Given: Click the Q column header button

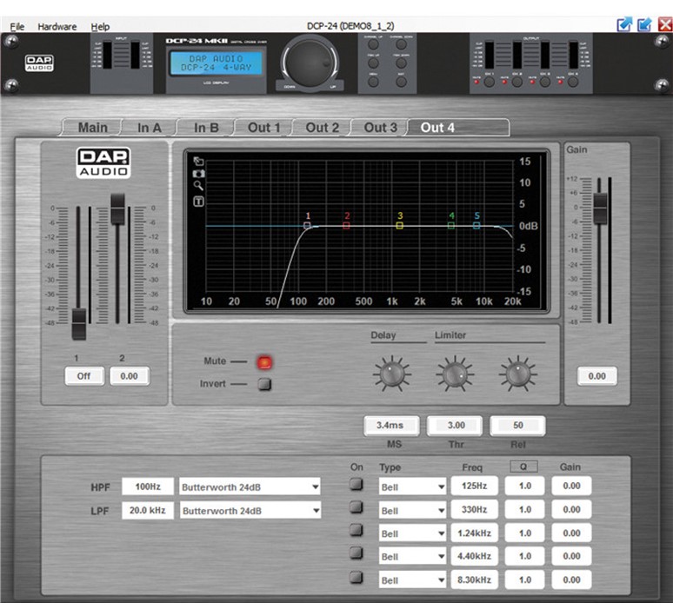Looking at the screenshot, I should pos(523,467).
